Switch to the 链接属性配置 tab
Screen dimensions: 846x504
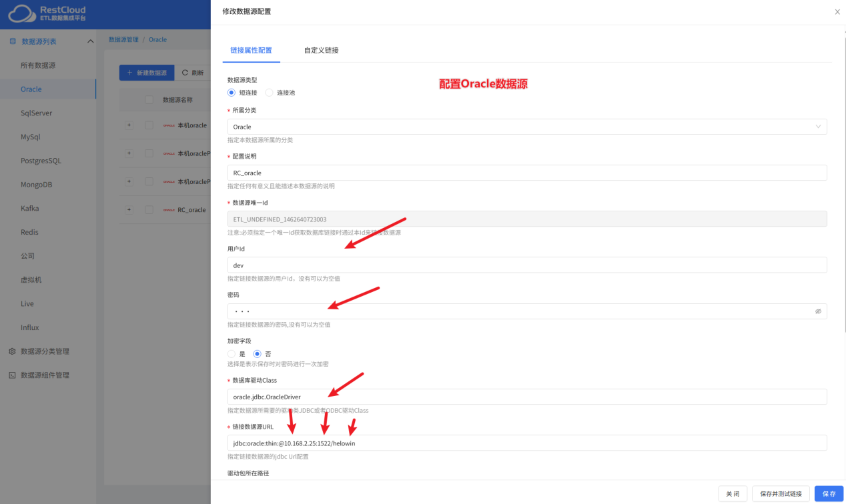(x=251, y=51)
